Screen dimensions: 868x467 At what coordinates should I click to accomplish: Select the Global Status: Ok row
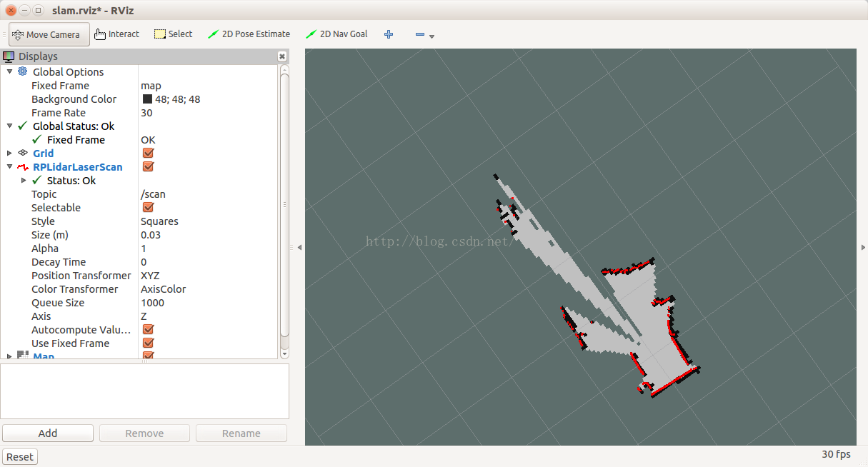74,126
